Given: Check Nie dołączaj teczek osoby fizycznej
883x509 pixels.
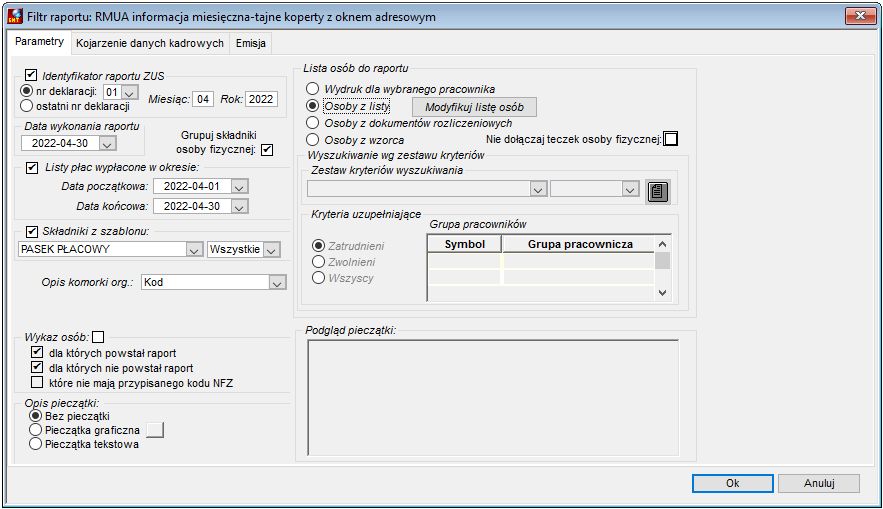Looking at the screenshot, I should (671, 139).
